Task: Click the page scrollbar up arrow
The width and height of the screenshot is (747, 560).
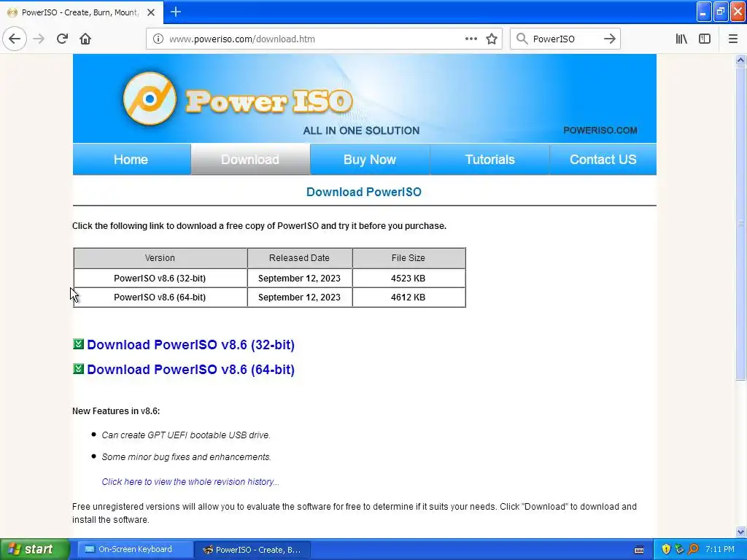Action: coord(740,60)
